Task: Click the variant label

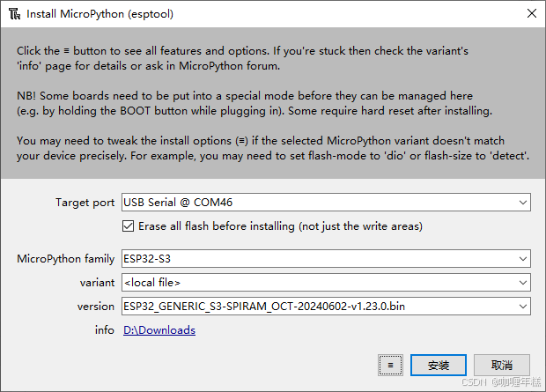Action: [97, 283]
